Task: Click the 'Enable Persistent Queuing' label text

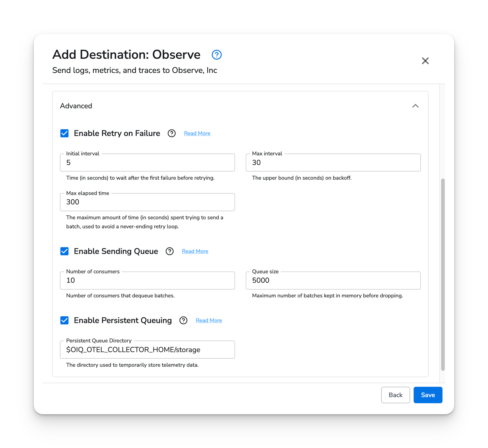Action: (123, 320)
